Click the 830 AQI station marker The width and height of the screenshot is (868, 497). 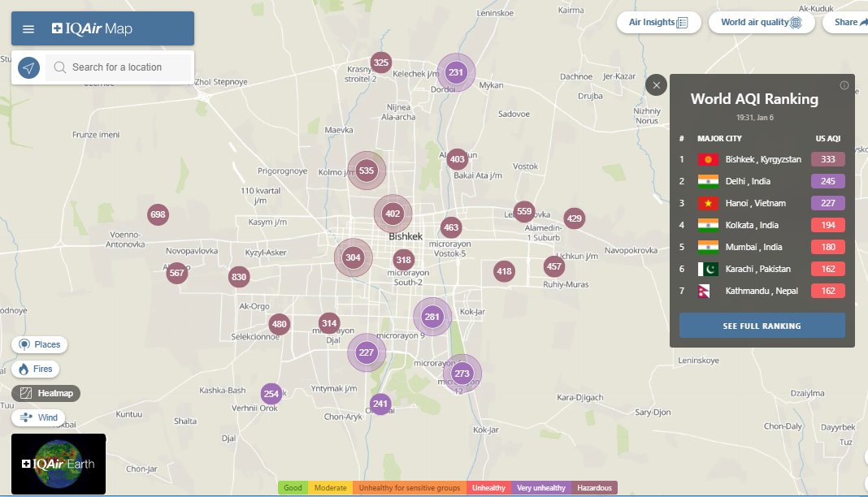tap(238, 277)
